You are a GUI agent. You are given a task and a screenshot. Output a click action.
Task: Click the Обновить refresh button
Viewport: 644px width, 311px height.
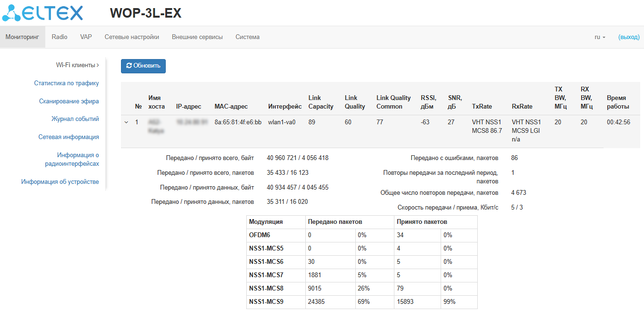143,66
